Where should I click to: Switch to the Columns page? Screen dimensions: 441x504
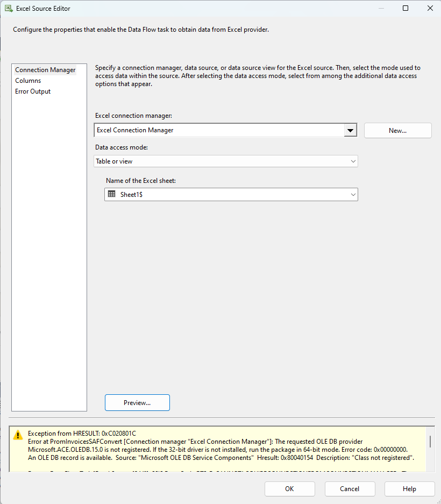pos(29,80)
